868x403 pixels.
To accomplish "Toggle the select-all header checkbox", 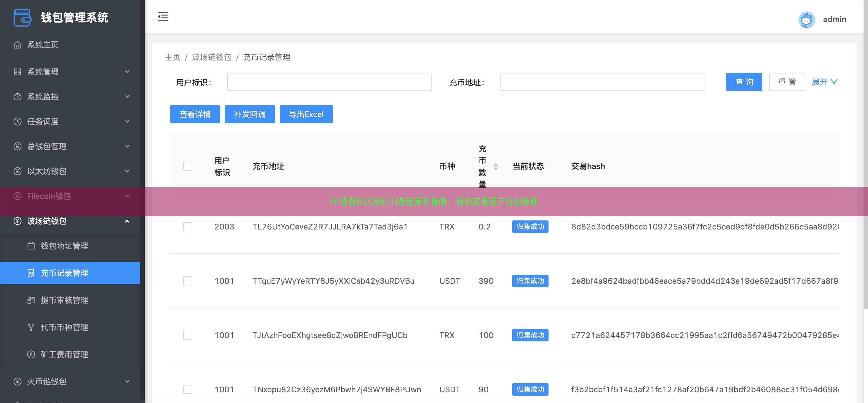I will click(188, 166).
